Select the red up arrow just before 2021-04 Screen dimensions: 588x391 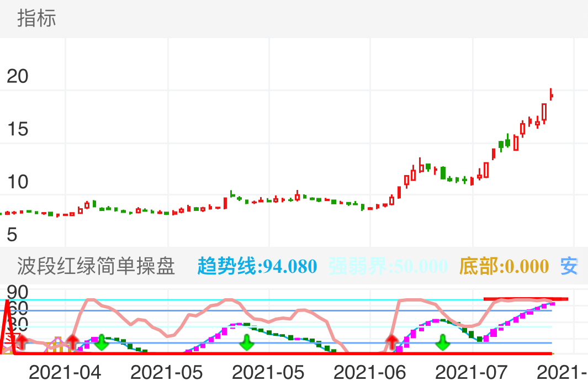click(x=72, y=342)
